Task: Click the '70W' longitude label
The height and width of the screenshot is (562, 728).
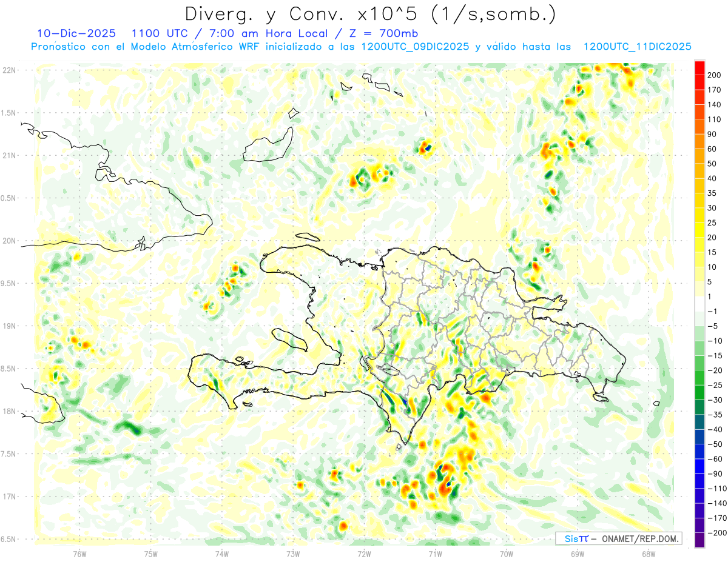Action: click(507, 554)
